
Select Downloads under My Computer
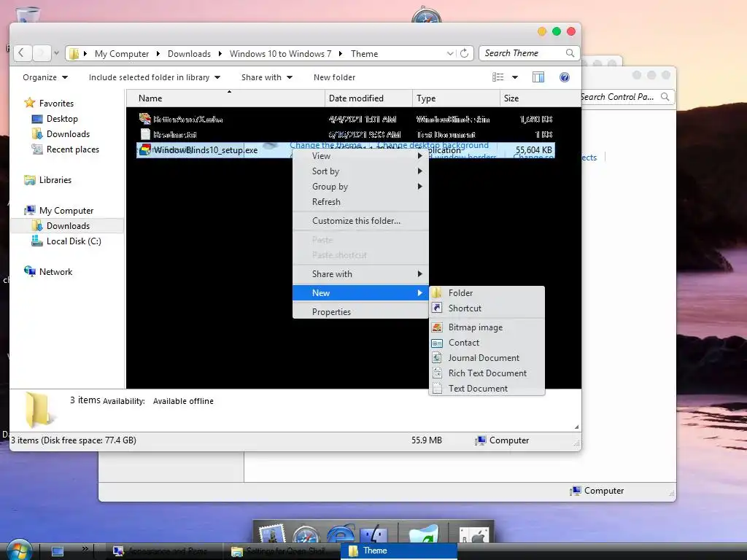click(67, 226)
